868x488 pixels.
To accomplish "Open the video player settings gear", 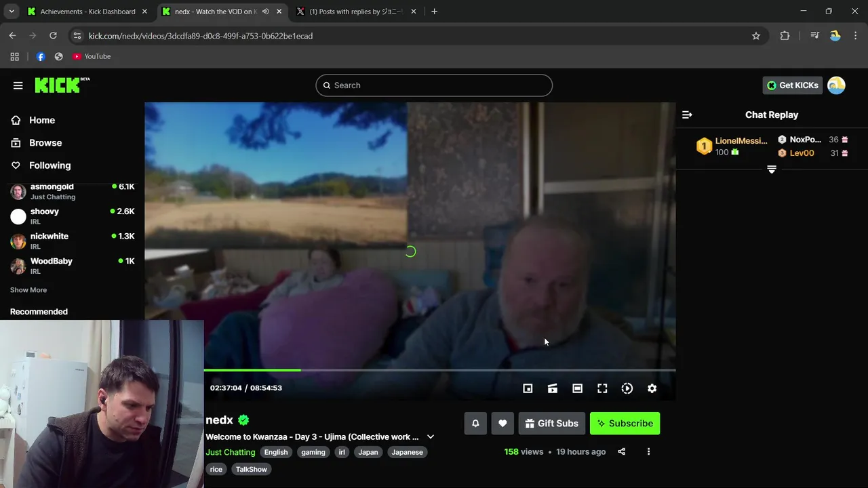I will click(652, 388).
